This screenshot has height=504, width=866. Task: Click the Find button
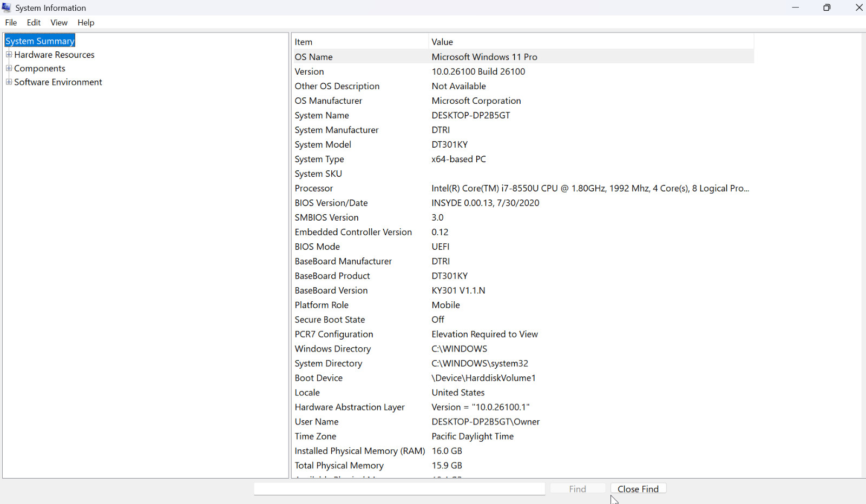click(x=578, y=489)
